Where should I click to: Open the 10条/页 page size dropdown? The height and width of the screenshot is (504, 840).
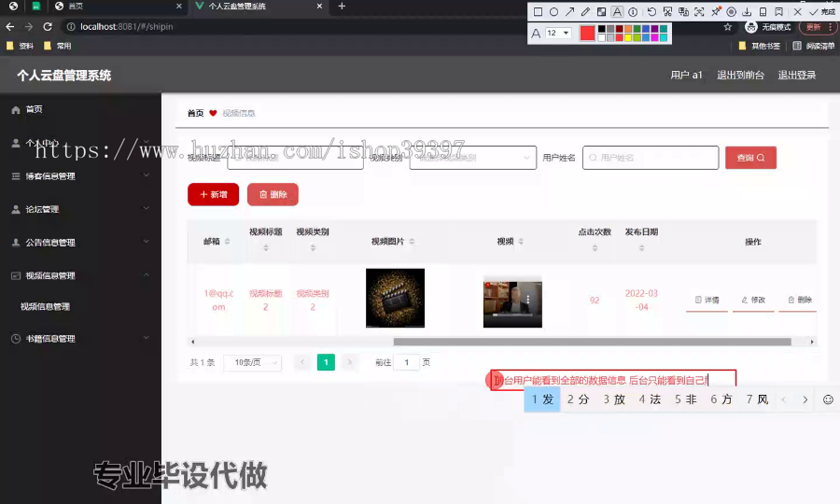pos(252,363)
